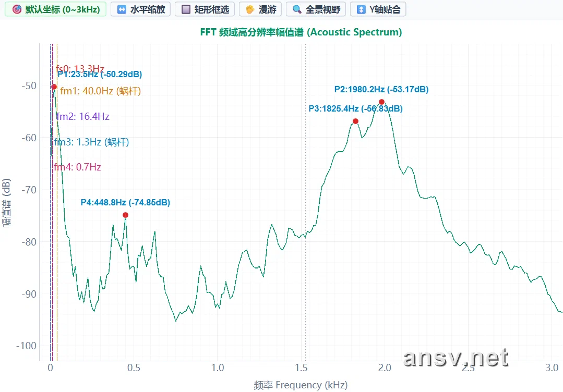The height and width of the screenshot is (392, 563).
Task: Click the P1:23.5Hz (-50.29dB) label
Action: [100, 74]
